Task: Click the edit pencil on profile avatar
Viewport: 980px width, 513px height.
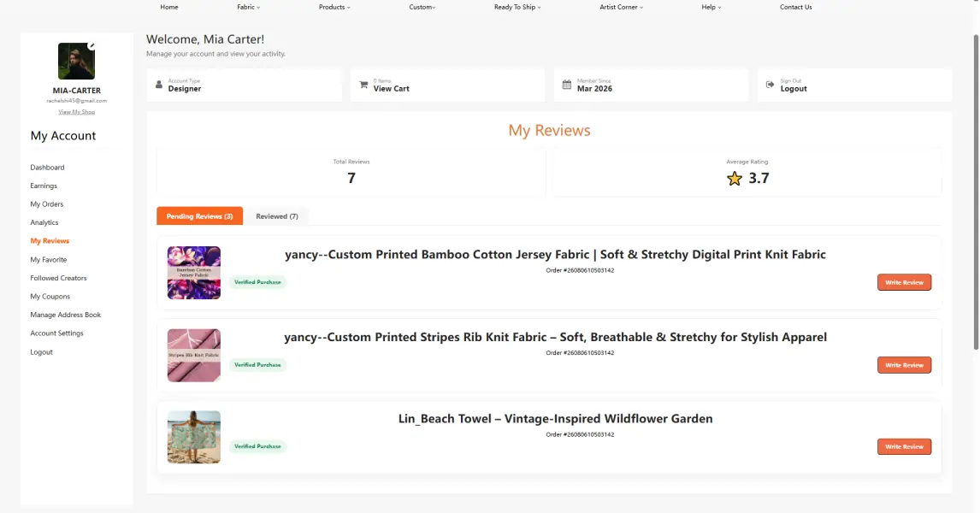Action: [x=92, y=45]
